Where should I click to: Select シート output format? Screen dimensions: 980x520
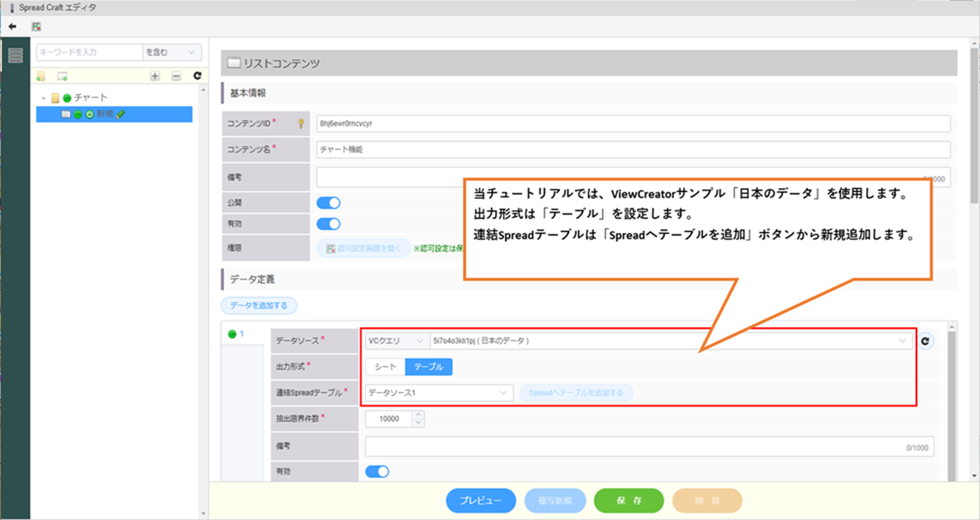point(385,367)
